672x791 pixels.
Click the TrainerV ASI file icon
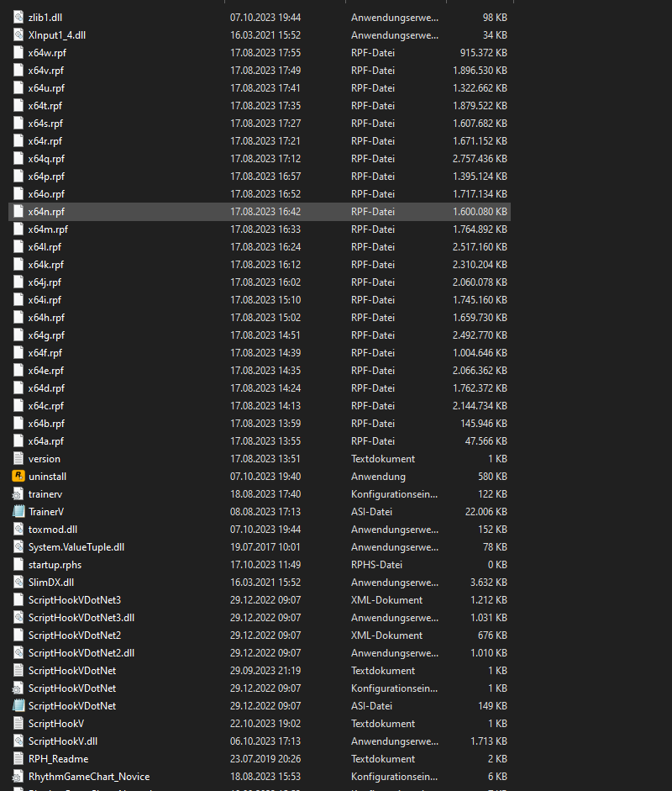click(x=18, y=512)
